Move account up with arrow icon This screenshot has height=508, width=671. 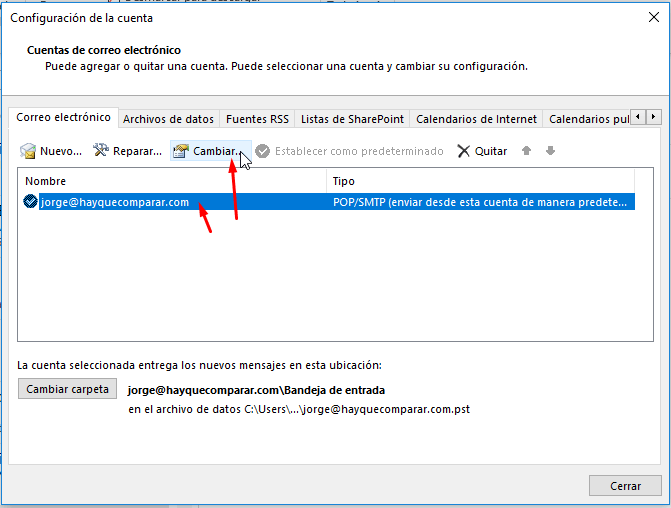pos(528,151)
